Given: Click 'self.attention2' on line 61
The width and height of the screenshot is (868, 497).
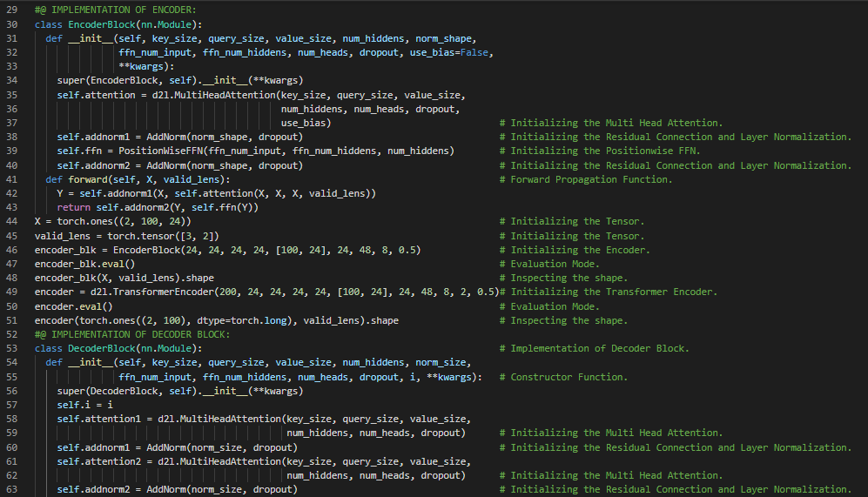Looking at the screenshot, I should [x=98, y=461].
